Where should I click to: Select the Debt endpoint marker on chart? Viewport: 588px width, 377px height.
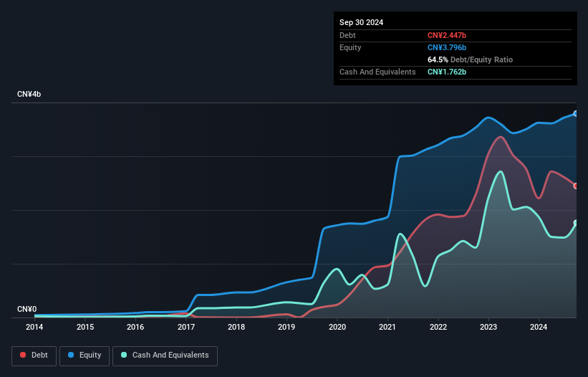[576, 186]
